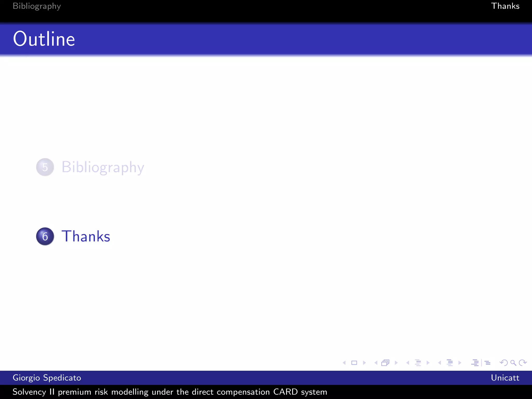The height and width of the screenshot is (399, 532).
Task: Go to next frame arrow
Action: pos(396,363)
